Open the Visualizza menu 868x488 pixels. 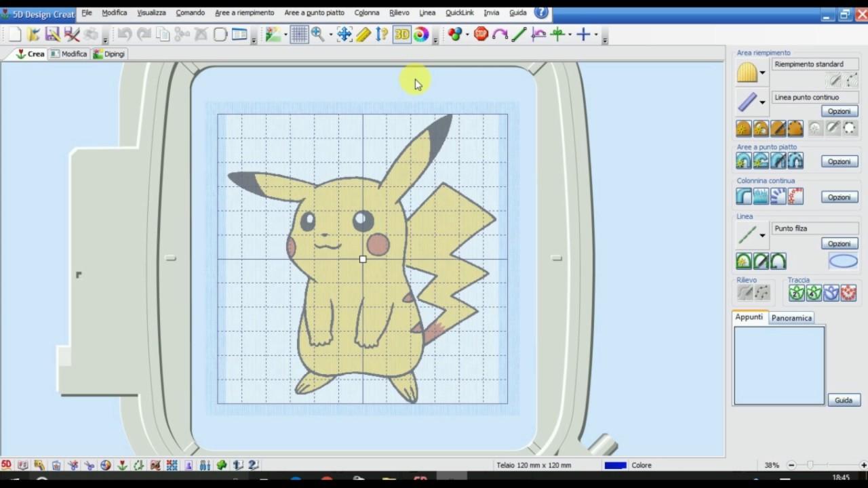point(151,12)
